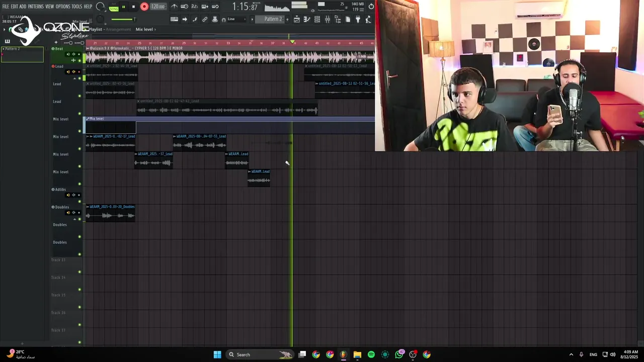Open the VIEW menu
644x362 pixels.
click(50, 7)
